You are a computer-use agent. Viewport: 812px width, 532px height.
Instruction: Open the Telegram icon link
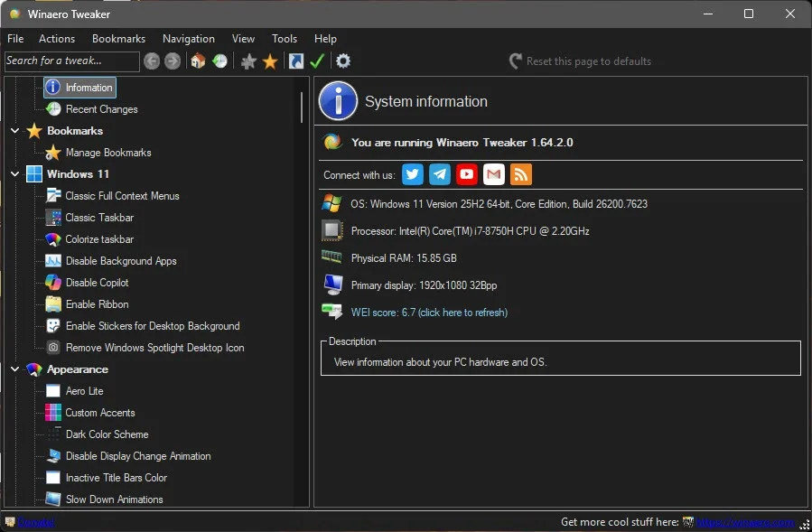pos(440,174)
